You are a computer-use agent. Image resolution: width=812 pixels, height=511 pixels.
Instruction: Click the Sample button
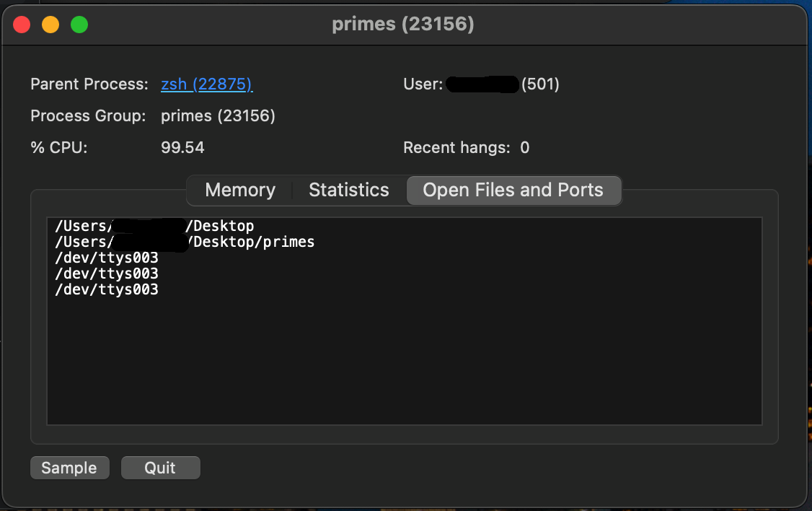pos(69,468)
